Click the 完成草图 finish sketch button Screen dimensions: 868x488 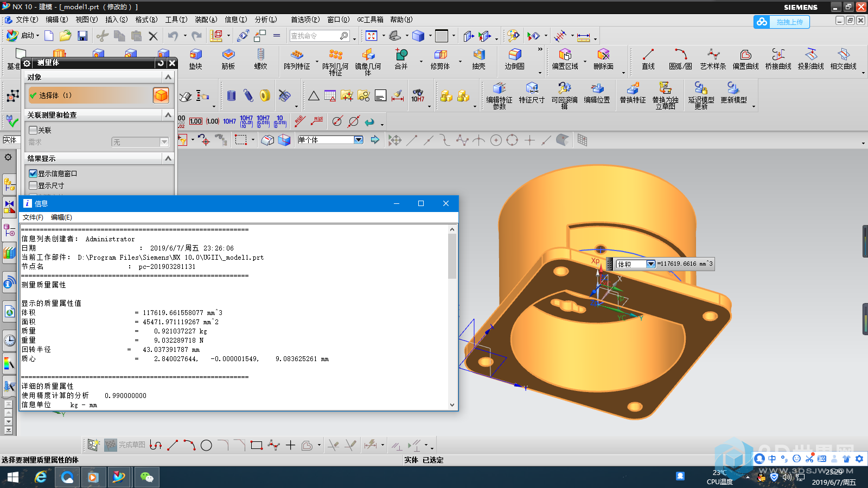125,445
